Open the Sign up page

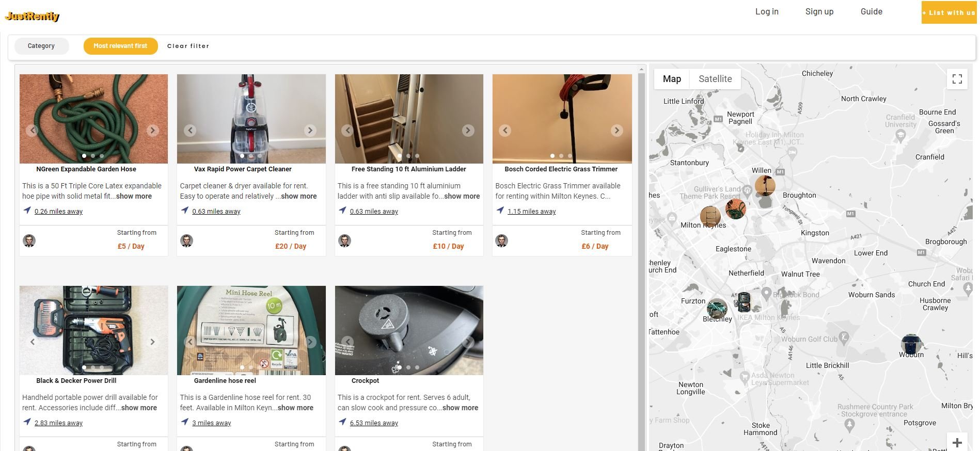pos(819,11)
